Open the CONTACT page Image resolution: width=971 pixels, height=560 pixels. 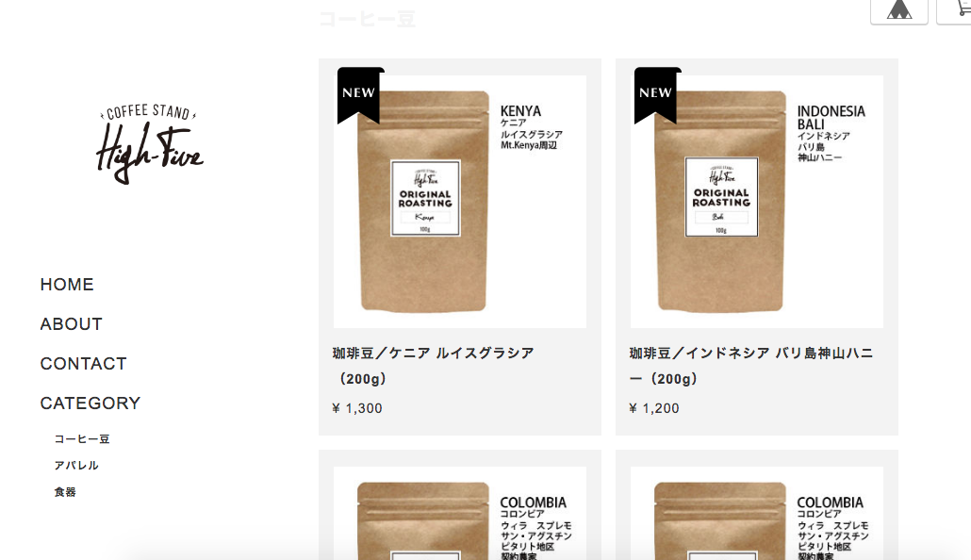click(x=84, y=364)
